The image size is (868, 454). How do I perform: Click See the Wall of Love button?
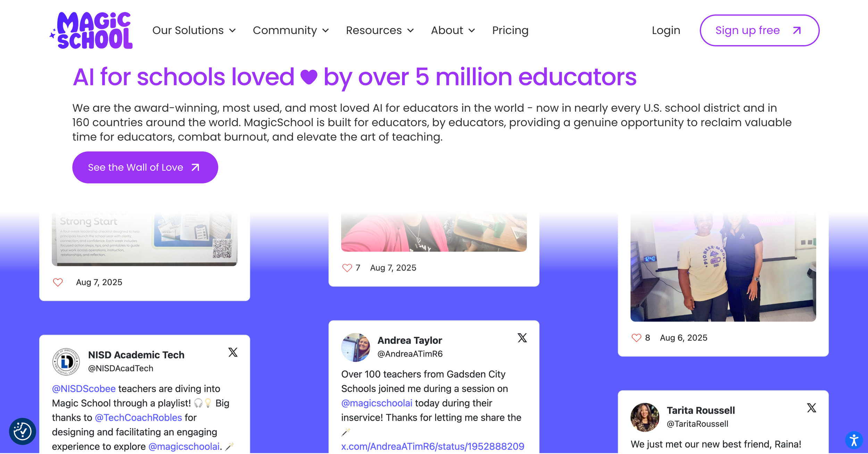point(145,167)
